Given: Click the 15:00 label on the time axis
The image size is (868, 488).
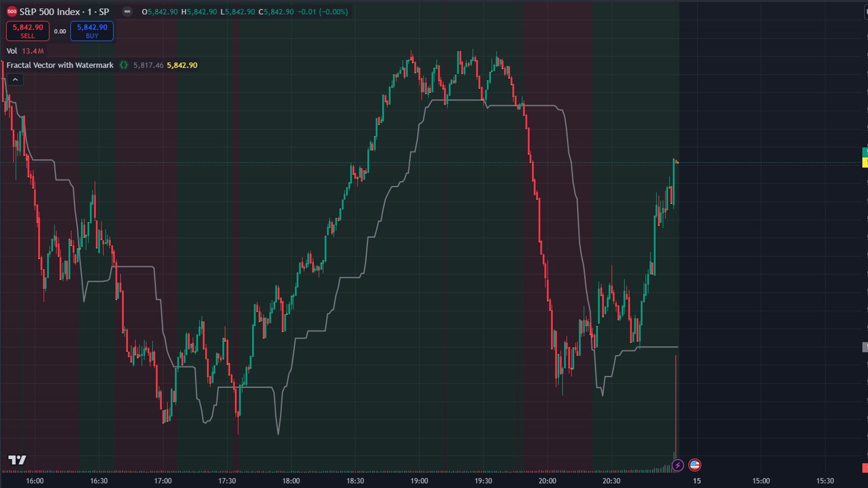Looking at the screenshot, I should click(761, 481).
